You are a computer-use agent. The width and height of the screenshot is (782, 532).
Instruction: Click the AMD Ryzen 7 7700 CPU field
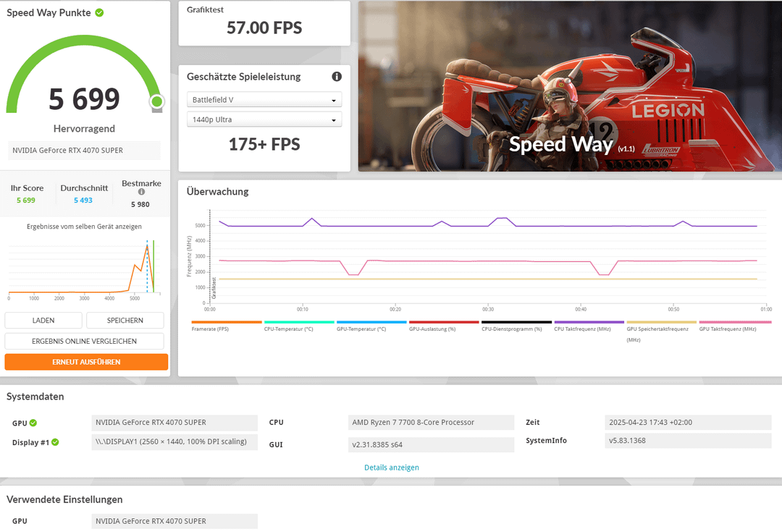click(431, 422)
